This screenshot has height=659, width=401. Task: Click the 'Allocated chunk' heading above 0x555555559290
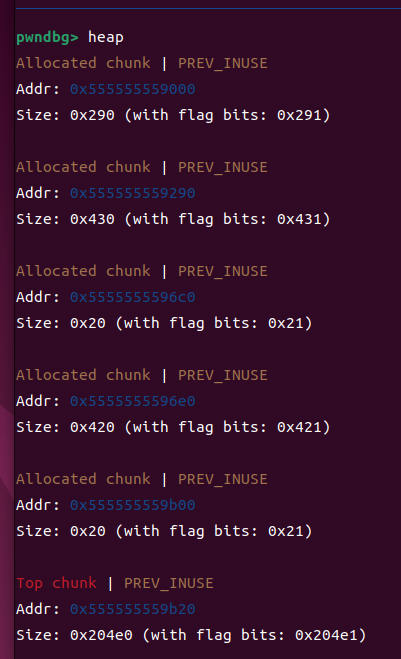pyautogui.click(x=83, y=167)
